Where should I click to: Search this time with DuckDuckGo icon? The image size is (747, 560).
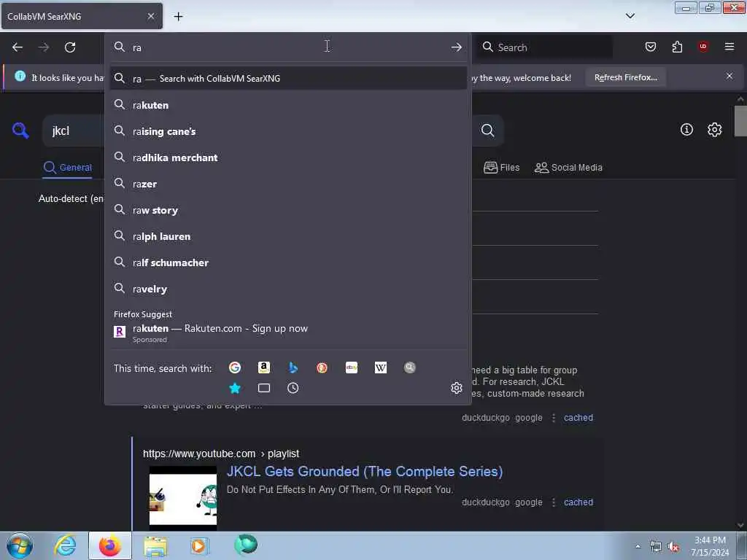pos(322,367)
